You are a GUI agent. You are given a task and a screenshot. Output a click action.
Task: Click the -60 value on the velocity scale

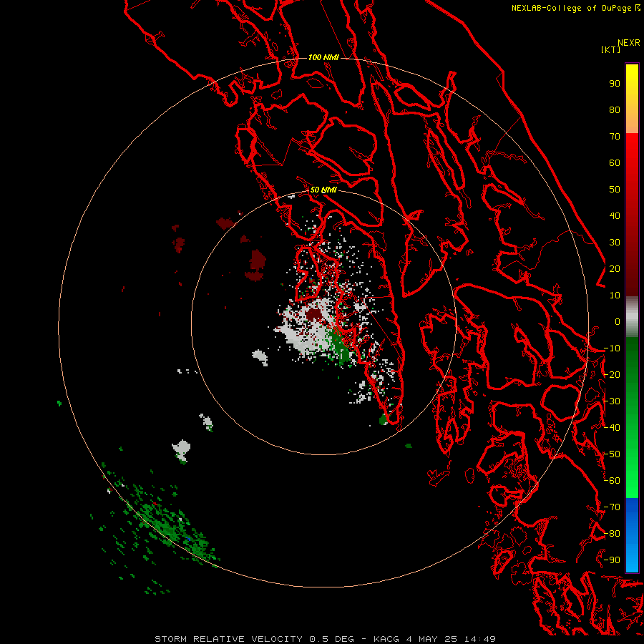[612, 481]
